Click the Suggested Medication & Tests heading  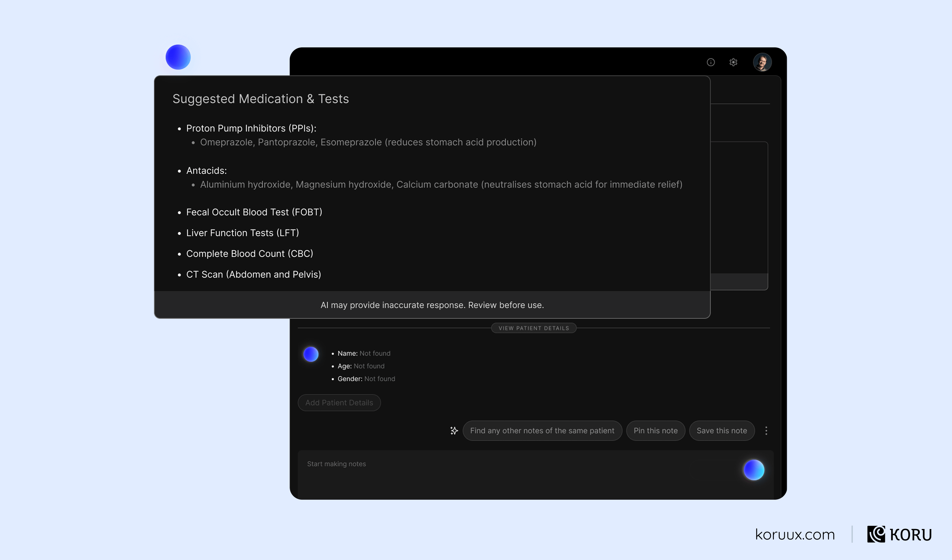261,99
